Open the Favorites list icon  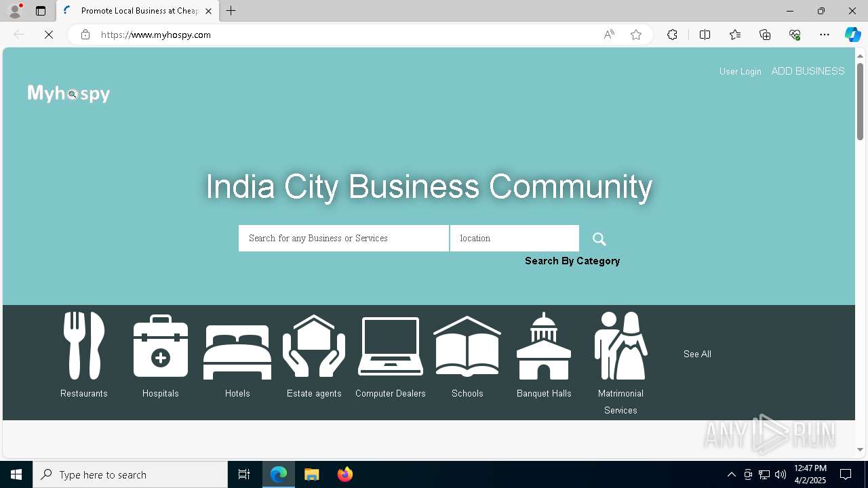click(x=735, y=35)
